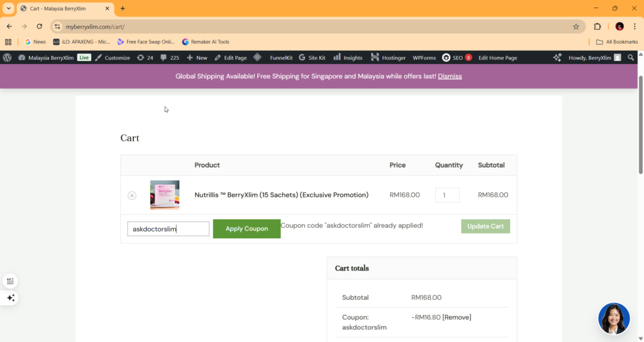The image size is (644, 342).
Task: Open the admin bar search magnifier
Action: coord(631,57)
